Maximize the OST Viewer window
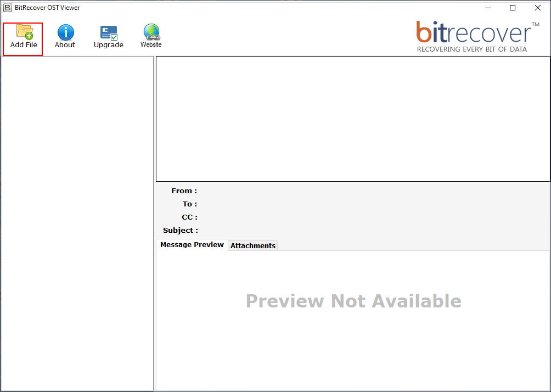 point(513,8)
